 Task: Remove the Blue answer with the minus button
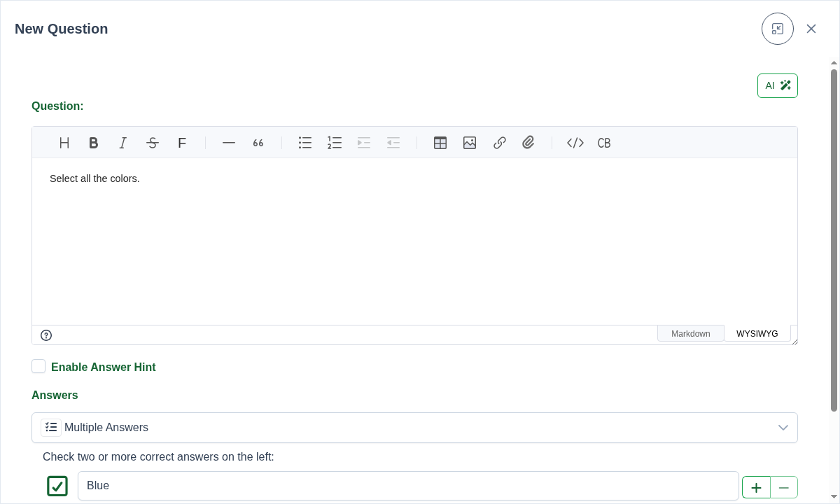(x=784, y=487)
